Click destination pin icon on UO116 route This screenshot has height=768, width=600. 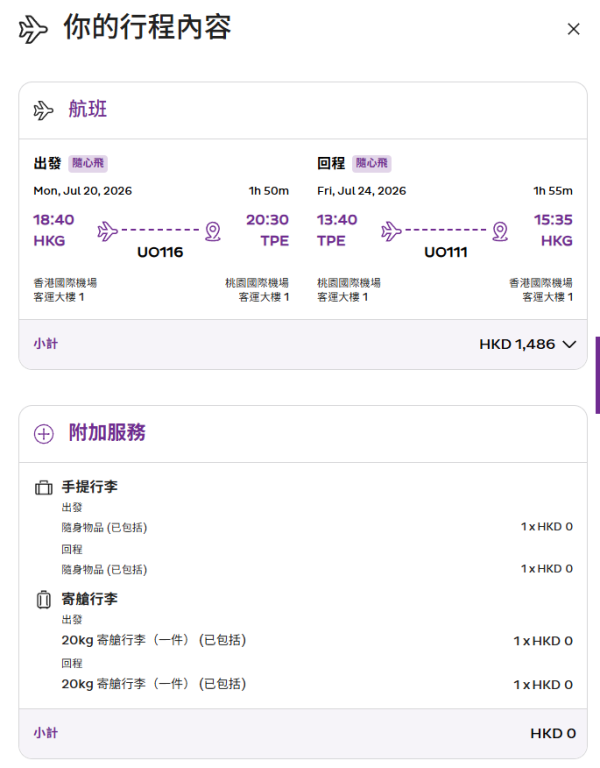[213, 231]
